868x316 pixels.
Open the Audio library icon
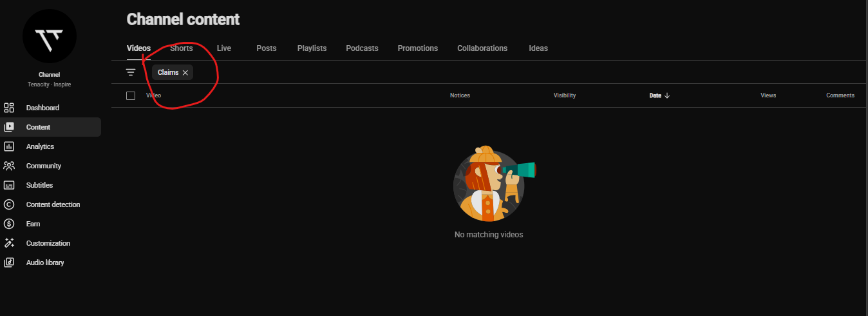tap(9, 262)
